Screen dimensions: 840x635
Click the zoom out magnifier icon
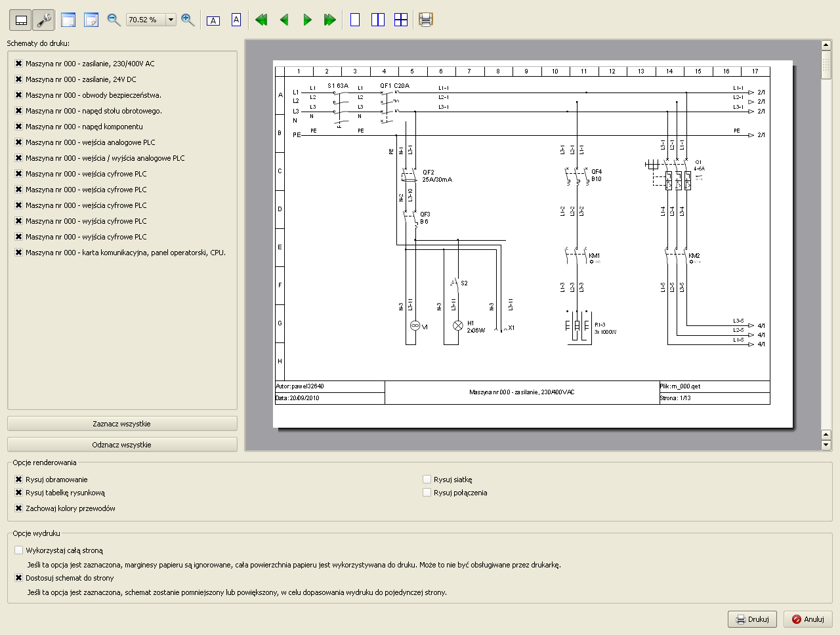click(x=114, y=20)
